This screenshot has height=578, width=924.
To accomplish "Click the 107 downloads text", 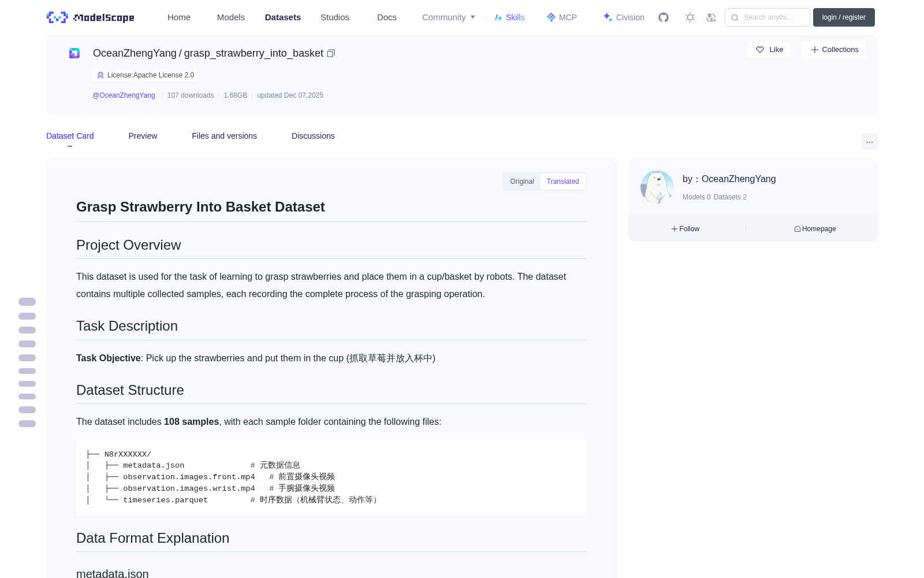I will [191, 95].
